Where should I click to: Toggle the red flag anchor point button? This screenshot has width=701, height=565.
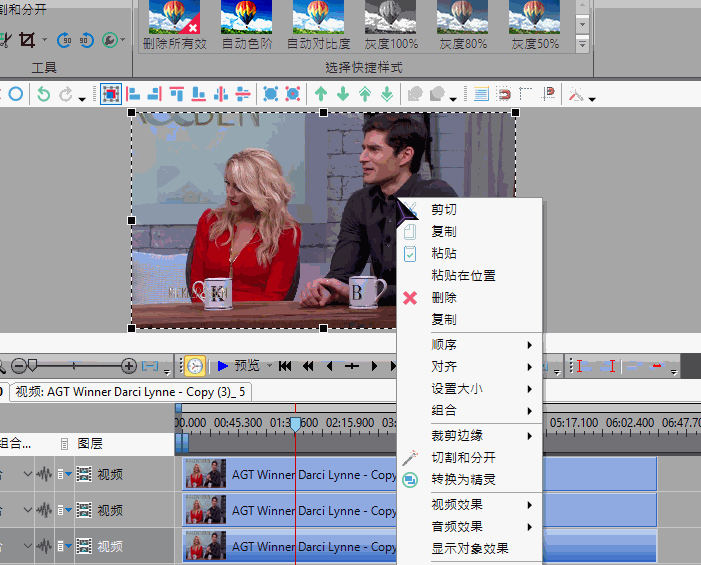(548, 94)
